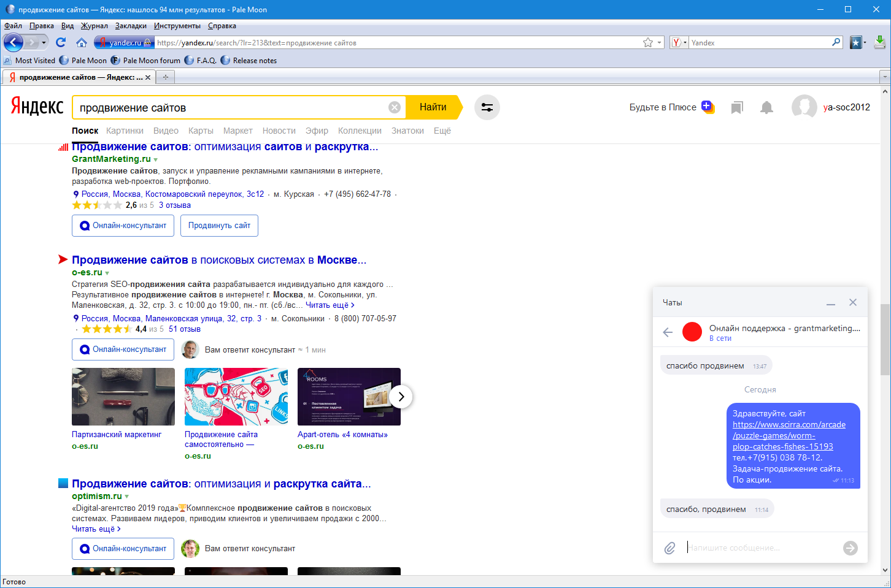Open GrantMarketing Онлайн-консультант chat button
This screenshot has height=588, width=891.
coord(123,226)
